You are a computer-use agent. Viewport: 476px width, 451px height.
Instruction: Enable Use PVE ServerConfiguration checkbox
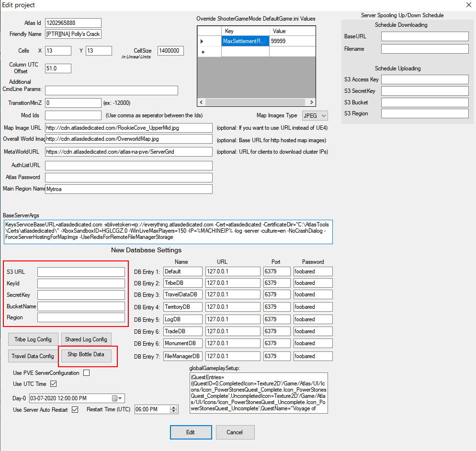[x=87, y=372]
